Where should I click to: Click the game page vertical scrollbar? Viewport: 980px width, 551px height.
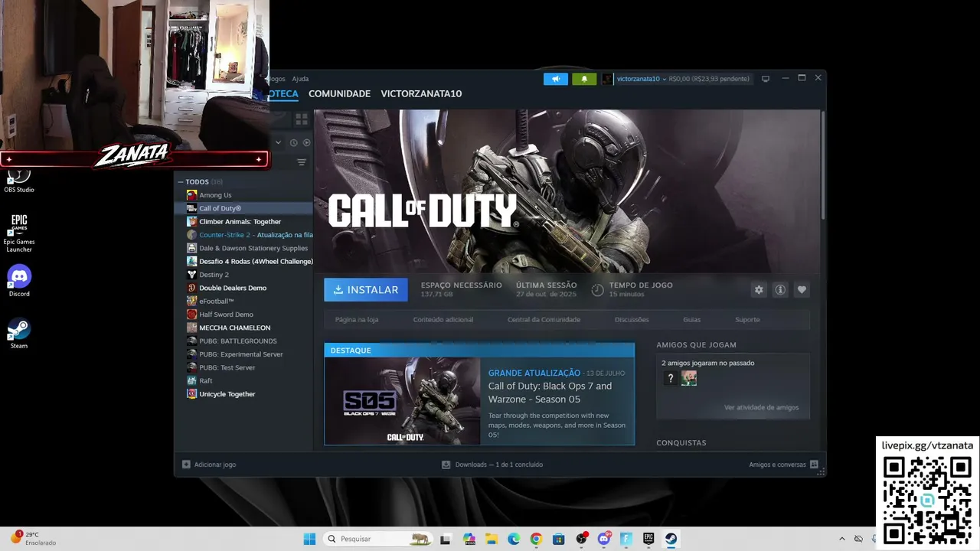(823, 165)
